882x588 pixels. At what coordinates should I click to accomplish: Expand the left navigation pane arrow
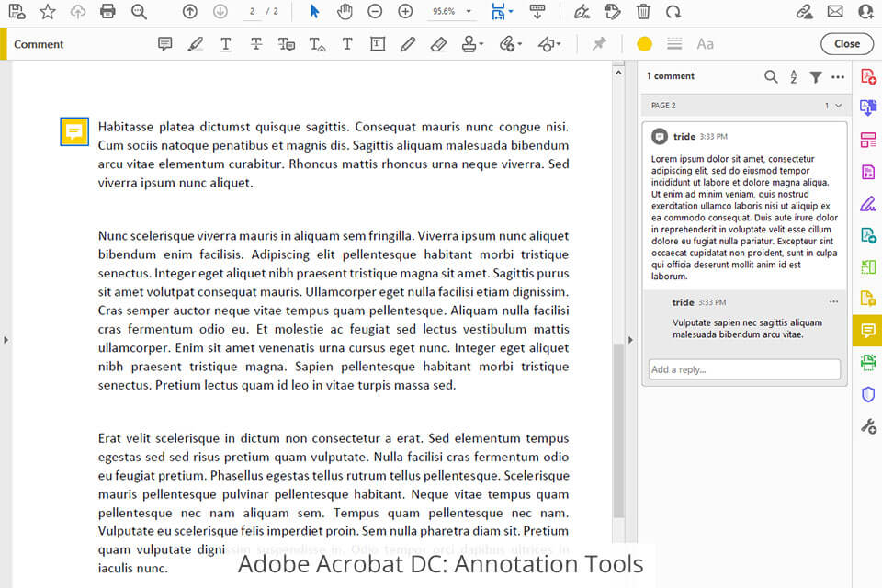pyautogui.click(x=6, y=340)
